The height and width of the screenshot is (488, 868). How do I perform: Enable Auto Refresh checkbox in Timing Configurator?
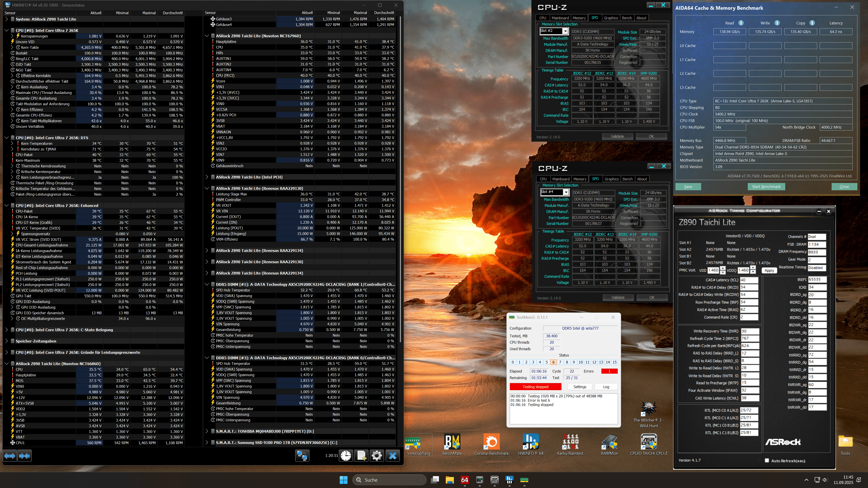coord(767,460)
